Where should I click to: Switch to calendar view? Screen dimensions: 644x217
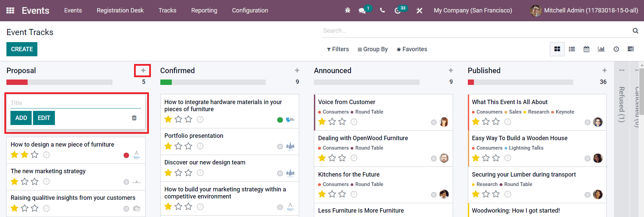(586, 49)
